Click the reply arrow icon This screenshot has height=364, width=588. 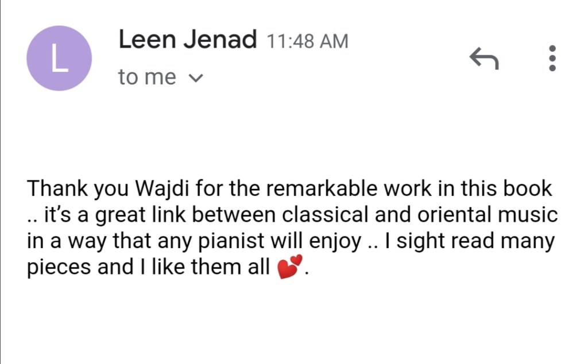(x=483, y=58)
